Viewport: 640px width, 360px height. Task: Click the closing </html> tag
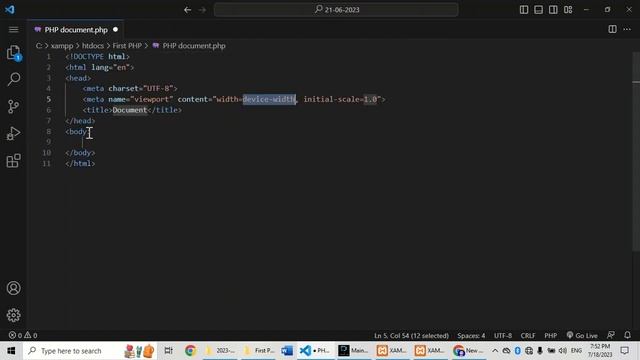[80, 163]
